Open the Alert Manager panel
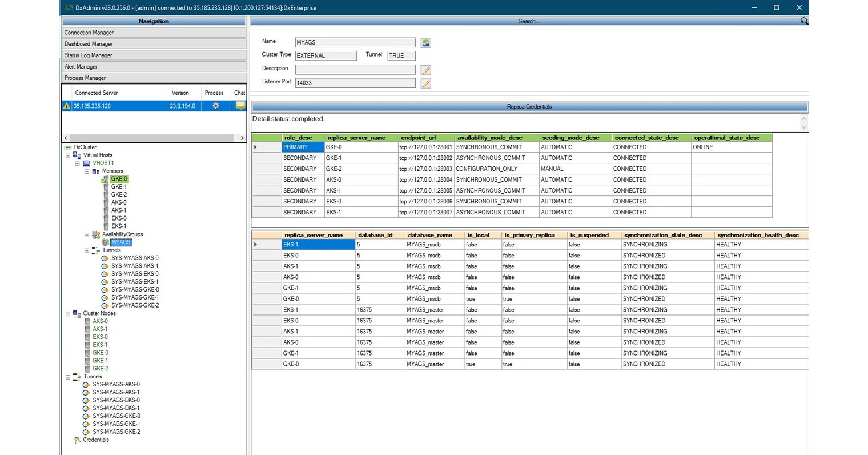 [154, 66]
